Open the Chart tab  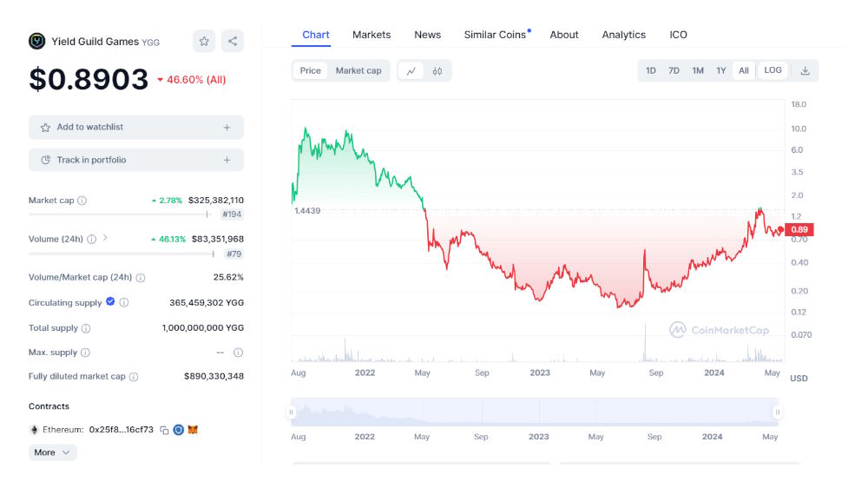pos(316,35)
